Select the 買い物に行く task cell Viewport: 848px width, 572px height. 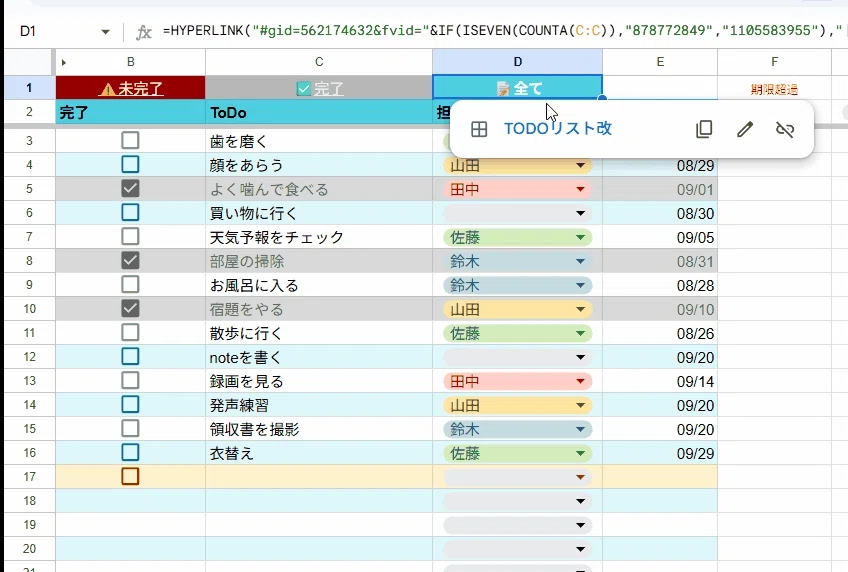(319, 213)
